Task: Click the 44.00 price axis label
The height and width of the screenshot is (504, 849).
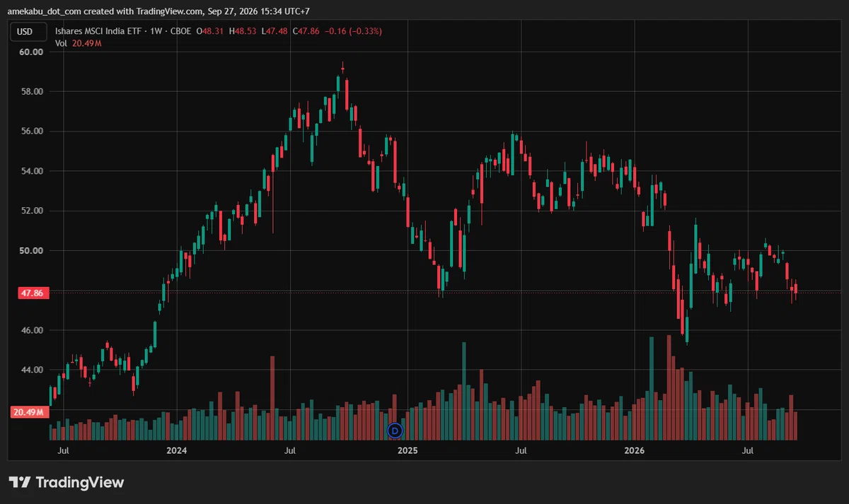Action: [32, 370]
